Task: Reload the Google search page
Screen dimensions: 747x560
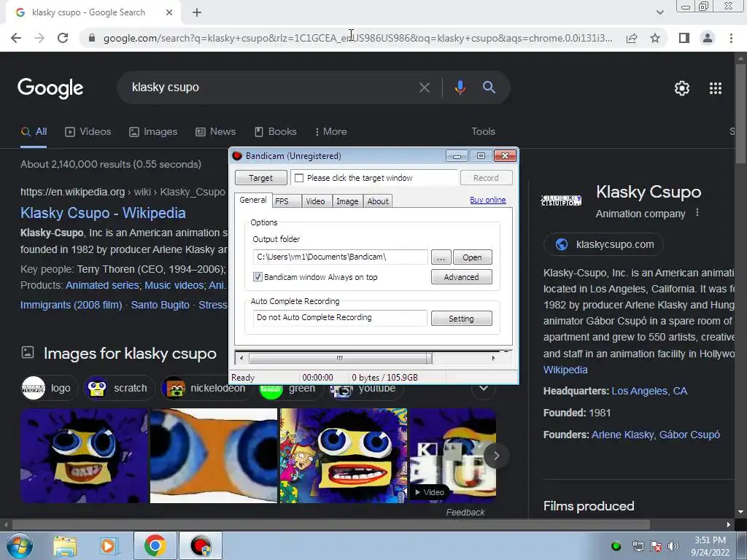Action: [63, 38]
